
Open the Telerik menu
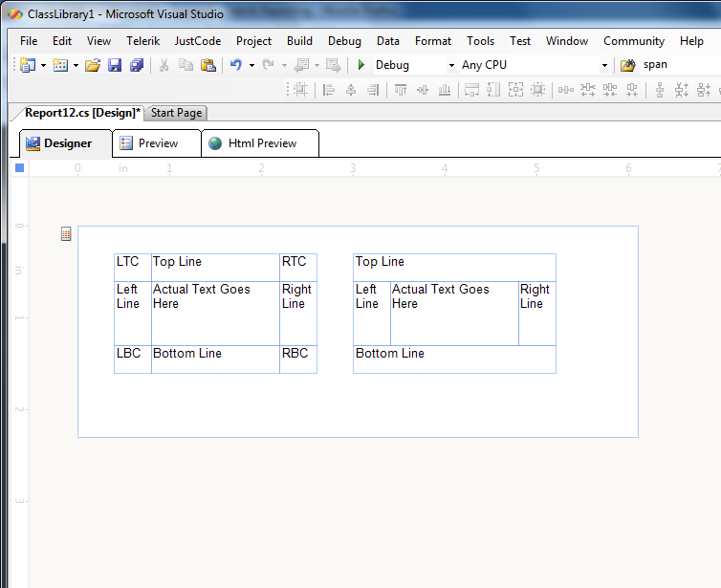(x=142, y=41)
